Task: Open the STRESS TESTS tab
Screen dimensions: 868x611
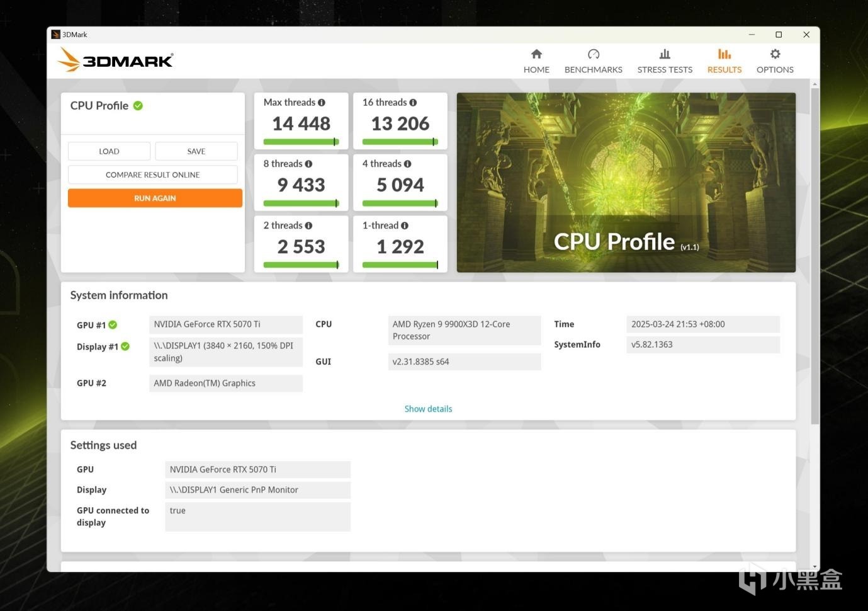Action: tap(665, 61)
